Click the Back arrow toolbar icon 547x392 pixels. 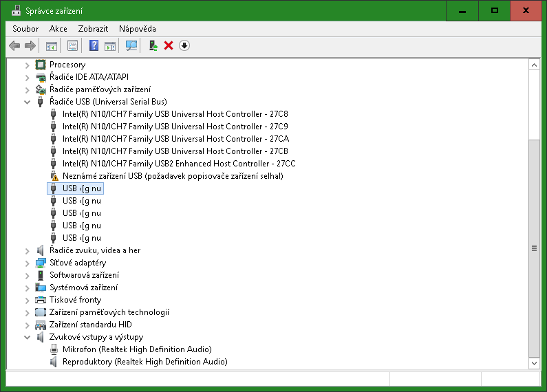pyautogui.click(x=14, y=45)
